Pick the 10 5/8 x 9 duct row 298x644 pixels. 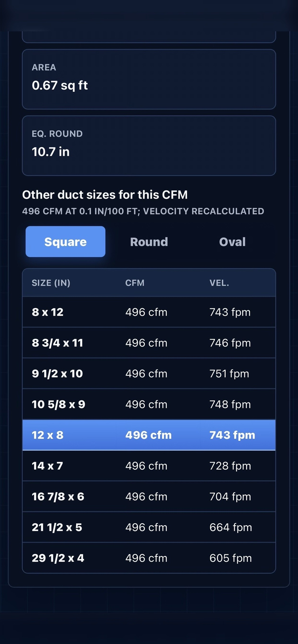tap(149, 404)
